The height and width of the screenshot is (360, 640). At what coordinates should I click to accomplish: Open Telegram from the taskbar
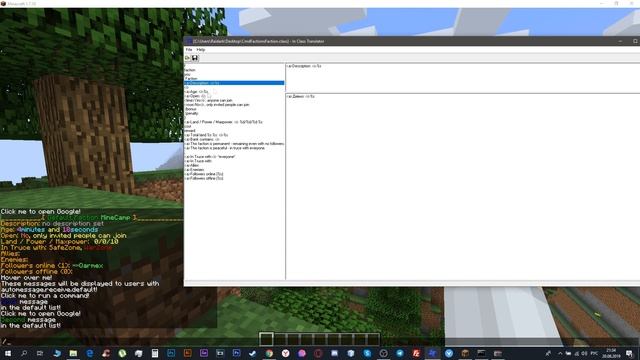(x=400, y=353)
